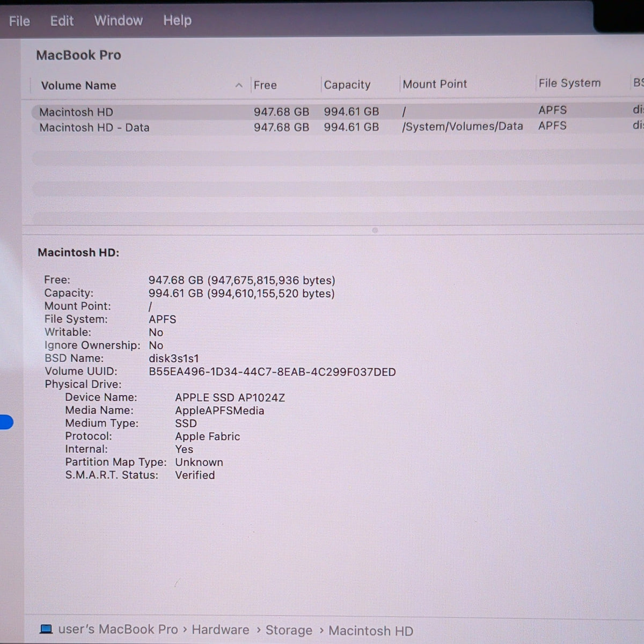Sort the list by Capacity column
644x644 pixels.
pyautogui.click(x=347, y=85)
